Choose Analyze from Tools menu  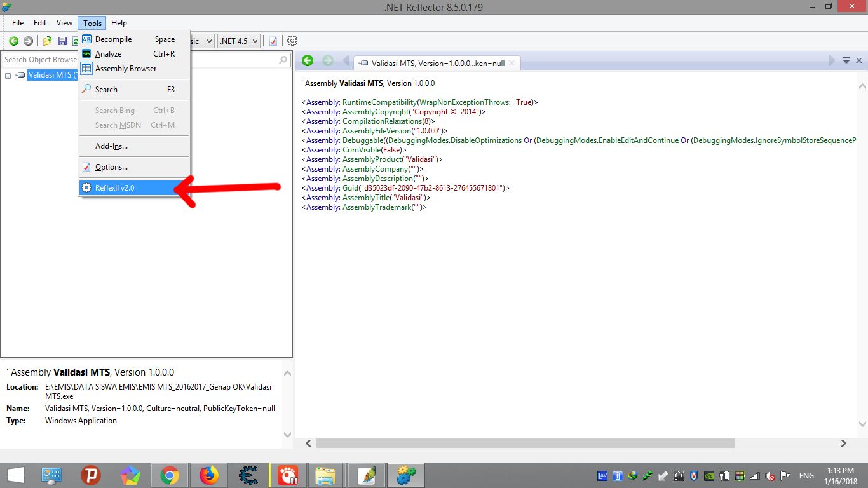tap(134, 54)
